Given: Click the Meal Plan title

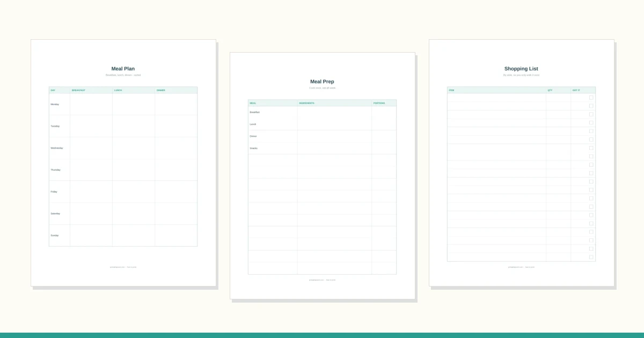Looking at the screenshot, I should click(123, 69).
